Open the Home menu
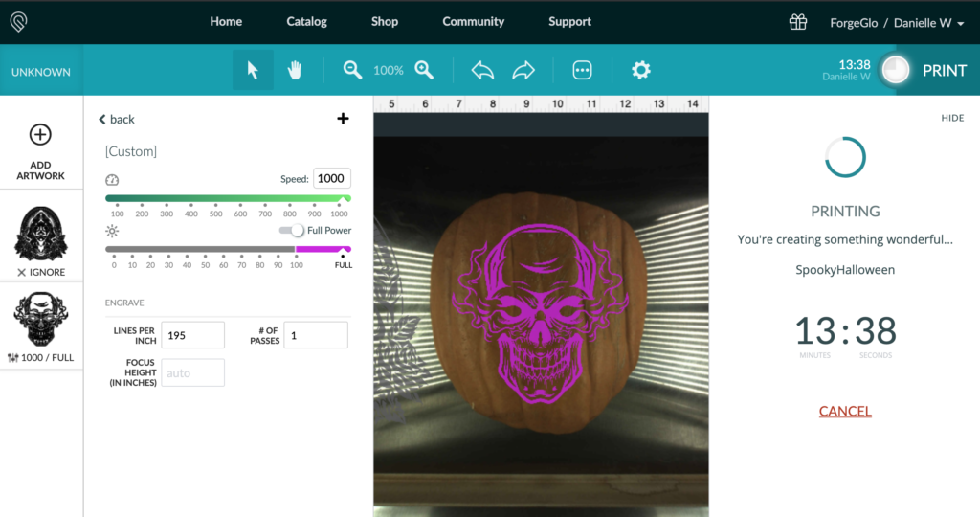The image size is (980, 517). coord(226,21)
